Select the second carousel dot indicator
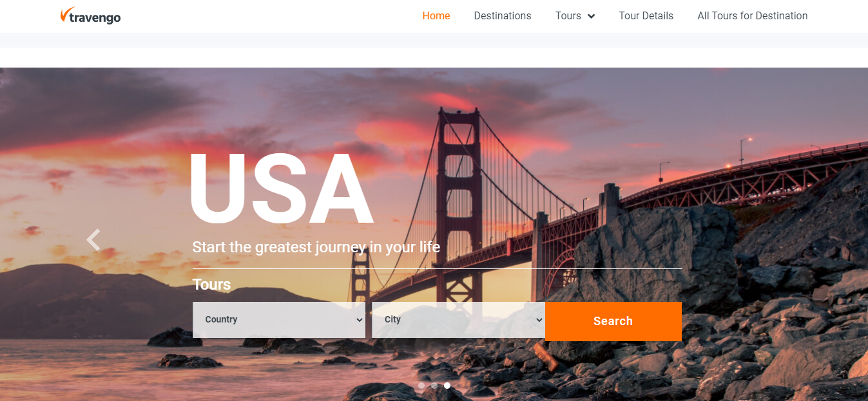This screenshot has height=401, width=868. (434, 386)
